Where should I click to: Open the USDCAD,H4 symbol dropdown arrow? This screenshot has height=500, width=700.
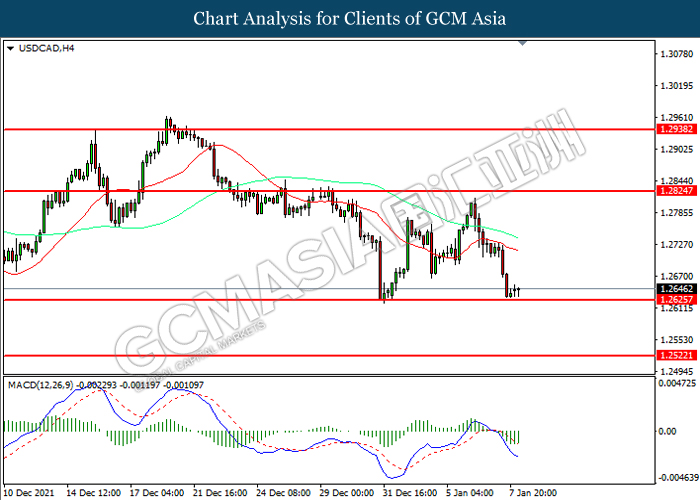[x=11, y=48]
